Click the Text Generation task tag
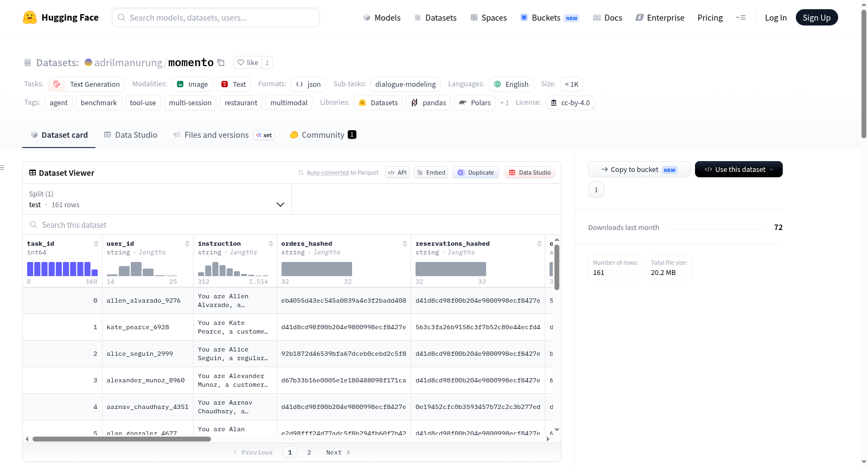Viewport: 868px width, 467px height. (x=86, y=84)
